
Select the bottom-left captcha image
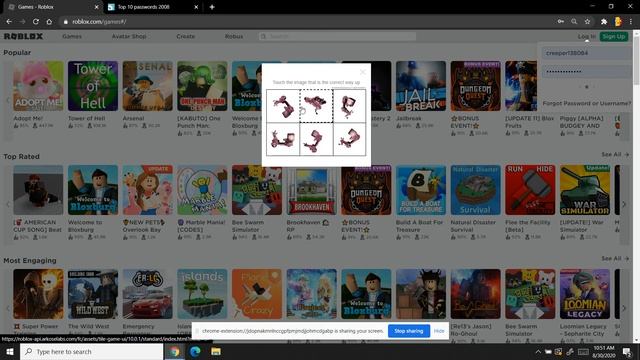click(283, 139)
